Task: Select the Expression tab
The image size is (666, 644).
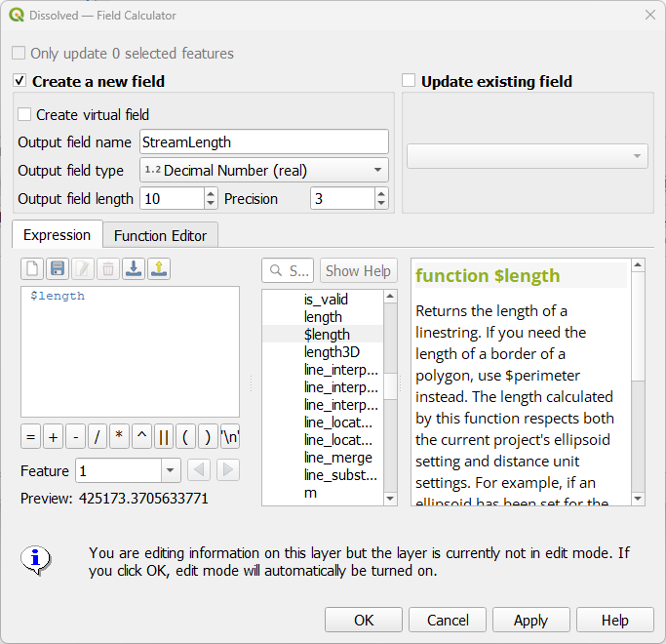Action: pos(57,235)
